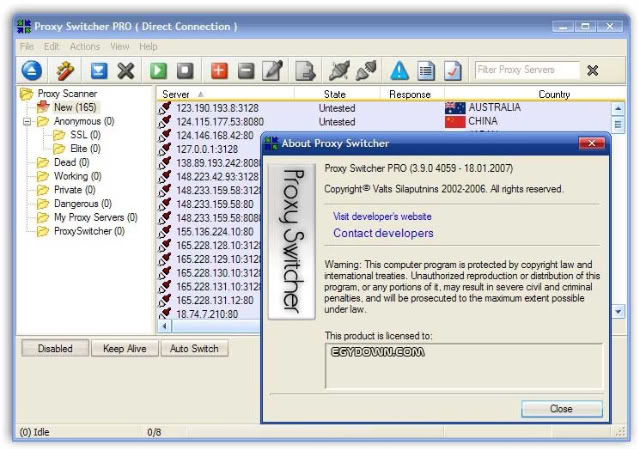Click left arrow of horizontal scrollbar
Screen dimensions: 638x449
click(x=164, y=326)
